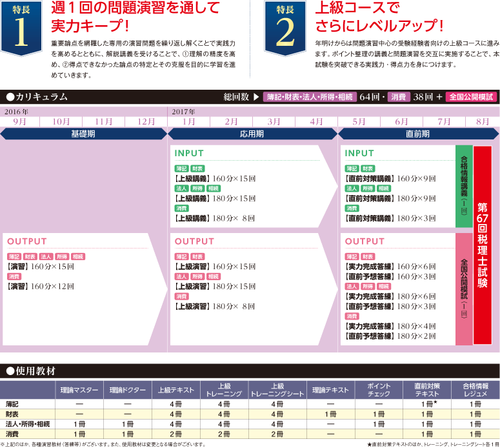Viewport: 500px width, 448px height.
Task: Click the pink 簿記・財表・法人・所得・相続 header tag
Action: tap(310, 97)
